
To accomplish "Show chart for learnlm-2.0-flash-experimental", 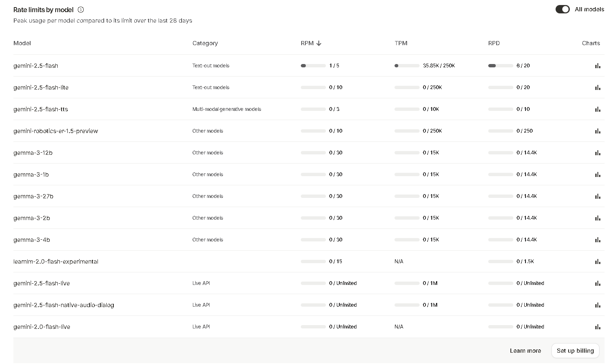I will [597, 261].
